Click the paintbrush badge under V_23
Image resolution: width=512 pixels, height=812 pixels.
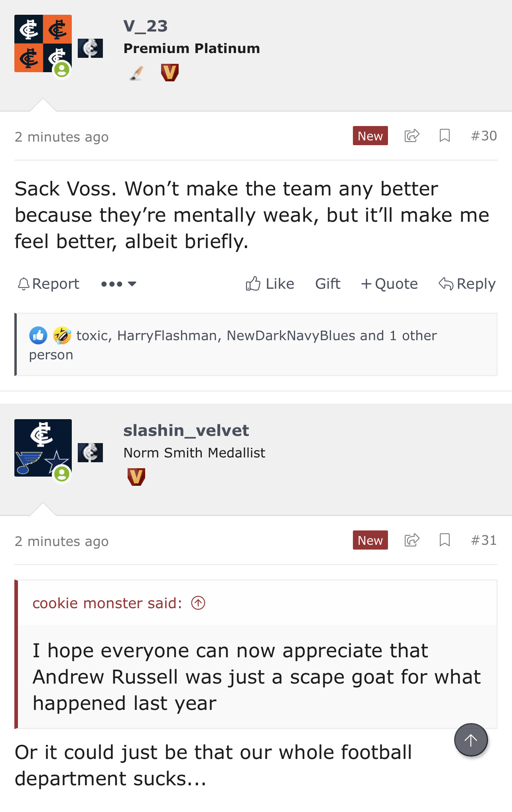136,73
